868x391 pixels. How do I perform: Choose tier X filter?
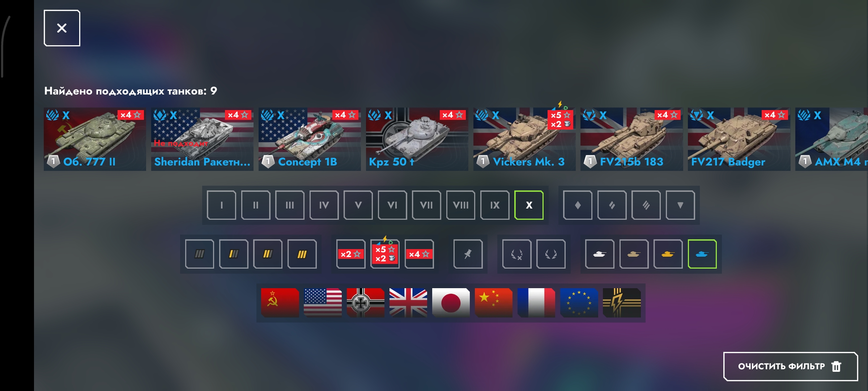529,205
